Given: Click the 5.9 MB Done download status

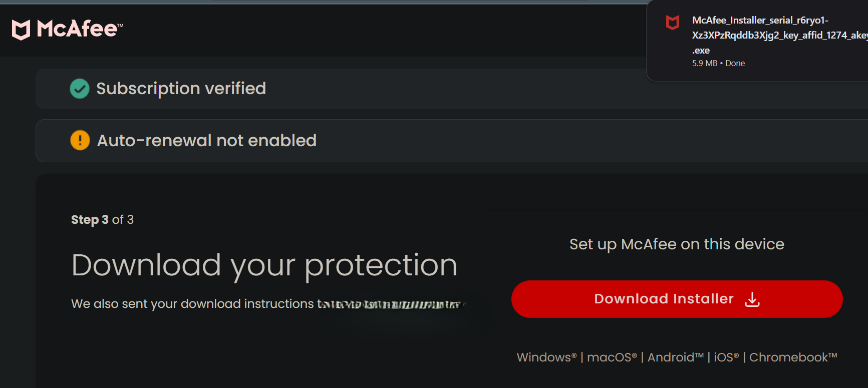Looking at the screenshot, I should tap(718, 63).
